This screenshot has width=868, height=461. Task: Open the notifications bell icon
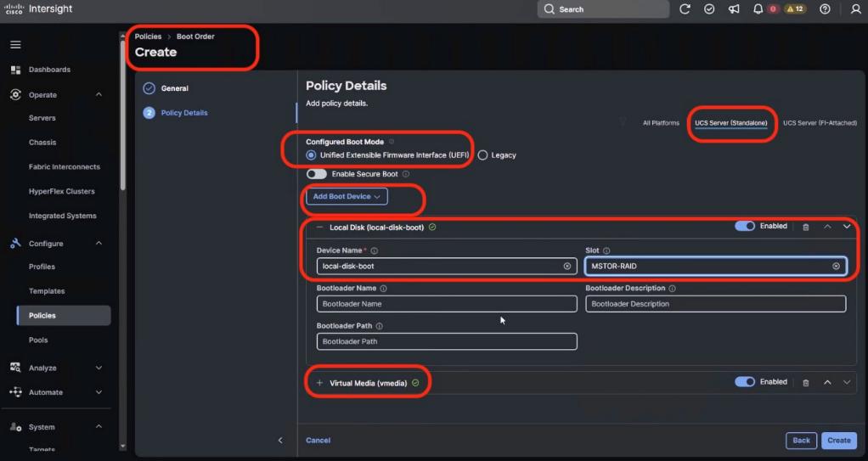tap(758, 8)
